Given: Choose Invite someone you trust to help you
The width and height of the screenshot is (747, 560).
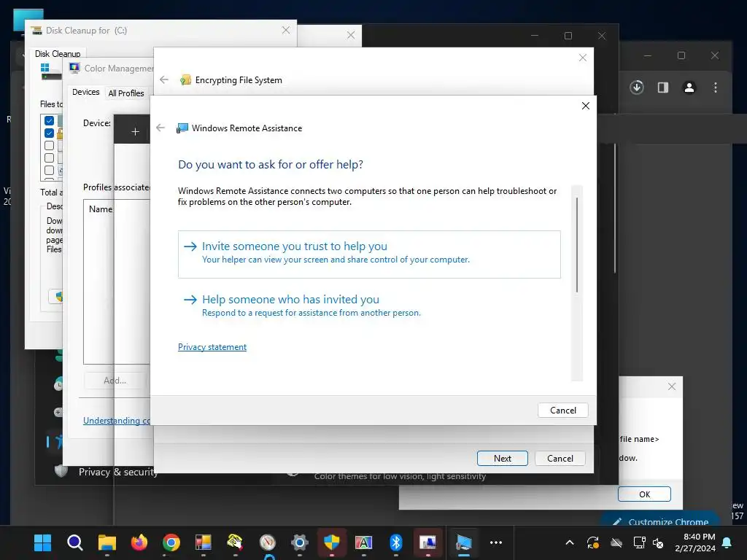Looking at the screenshot, I should coord(369,254).
